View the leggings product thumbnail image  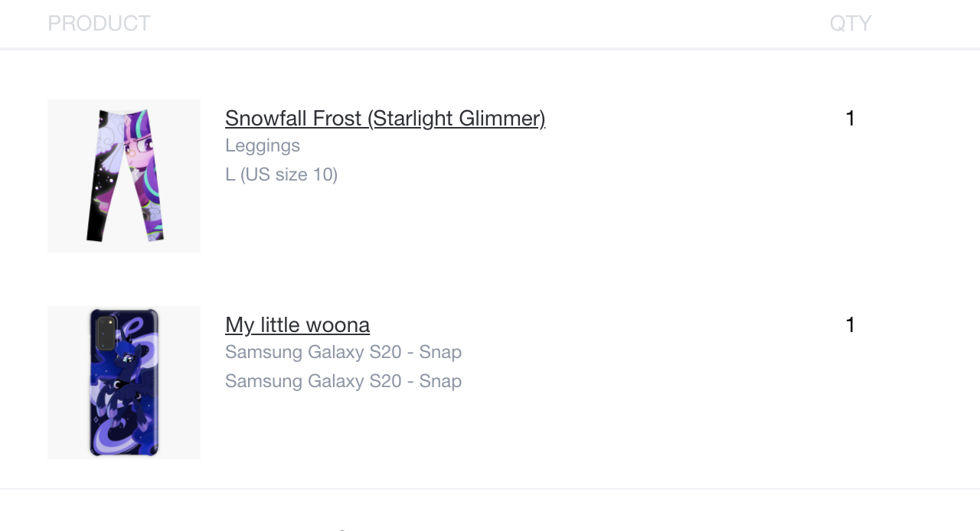(124, 176)
